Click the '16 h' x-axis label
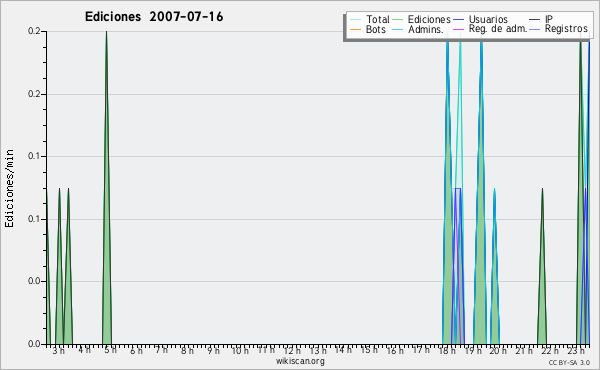The image size is (600, 370). pos(395,350)
